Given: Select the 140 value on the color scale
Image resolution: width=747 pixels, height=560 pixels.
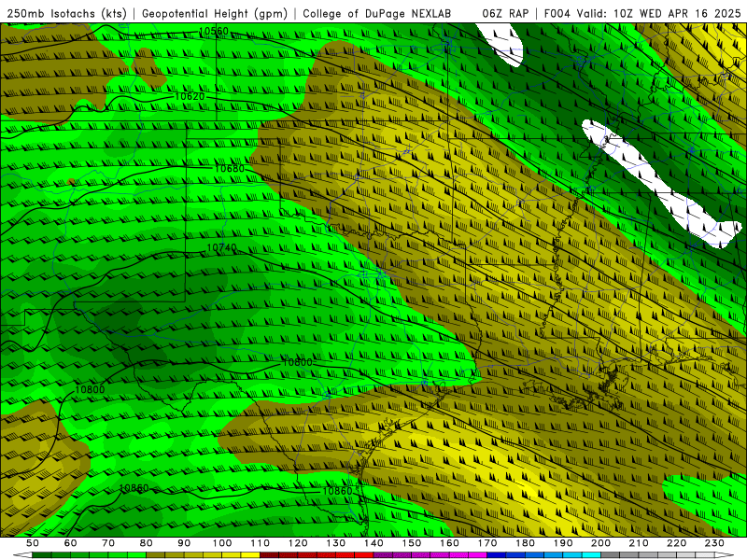Looking at the screenshot, I should click(x=373, y=543).
